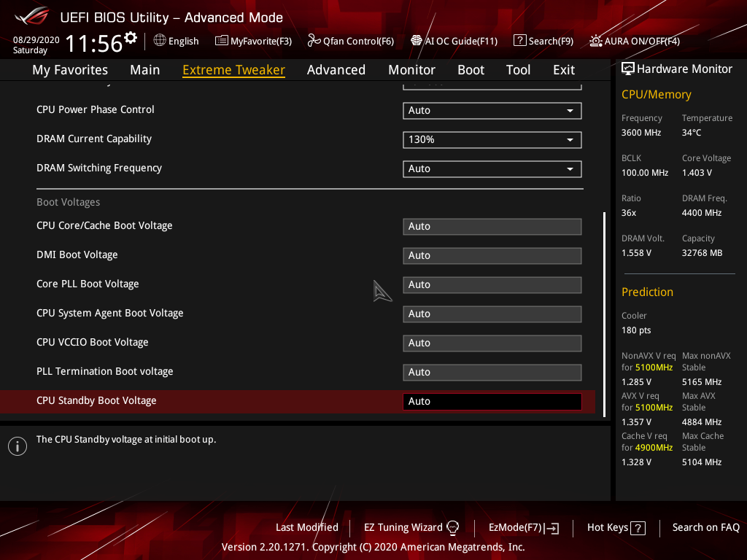Screen dimensions: 747x560
Task: Click the Hot Keys question mark icon
Action: tap(638, 528)
